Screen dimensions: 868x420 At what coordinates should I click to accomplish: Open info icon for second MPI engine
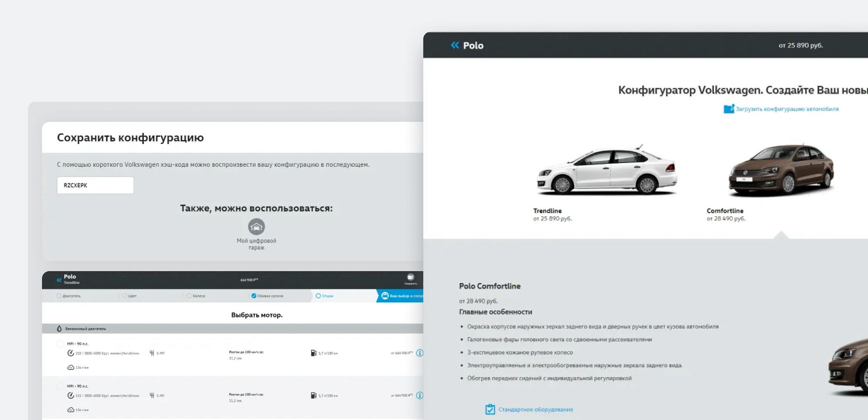419,395
